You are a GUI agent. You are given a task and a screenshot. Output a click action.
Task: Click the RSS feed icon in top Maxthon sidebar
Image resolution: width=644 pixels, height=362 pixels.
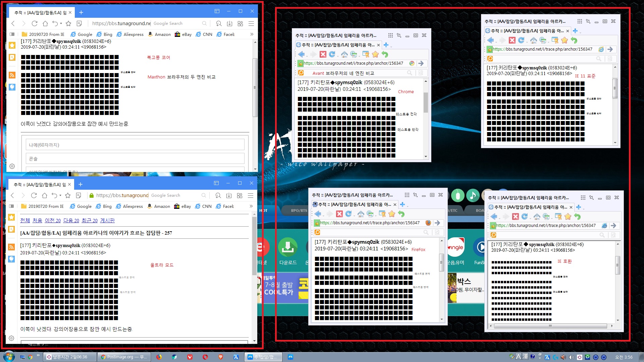[x=12, y=75]
